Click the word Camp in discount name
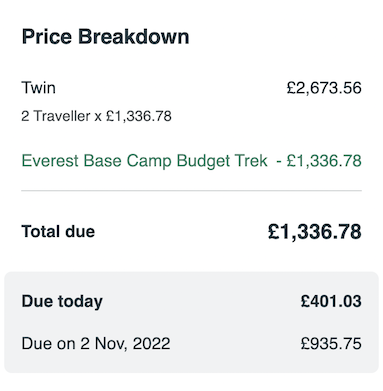The height and width of the screenshot is (391, 383). tap(149, 161)
